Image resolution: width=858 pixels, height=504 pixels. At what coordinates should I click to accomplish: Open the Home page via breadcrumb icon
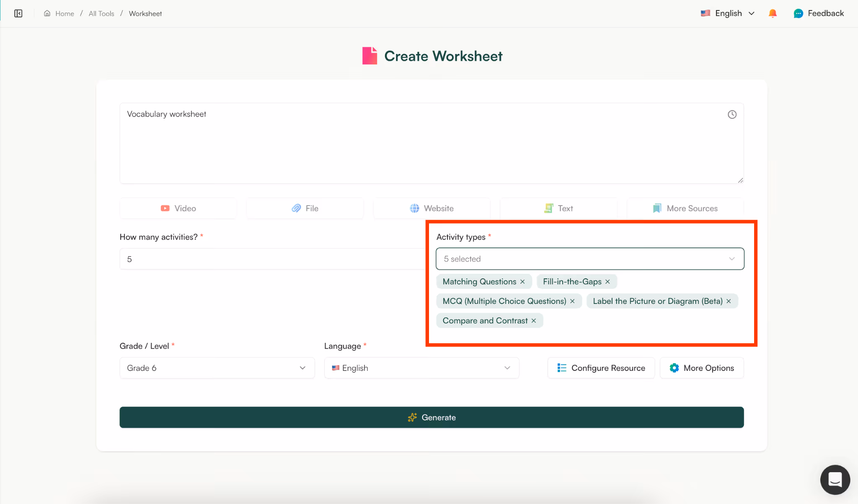[x=47, y=13]
